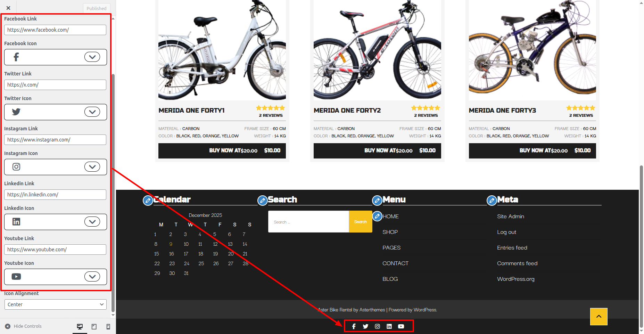
Task: Switch to mobile preview mode
Action: point(108,326)
